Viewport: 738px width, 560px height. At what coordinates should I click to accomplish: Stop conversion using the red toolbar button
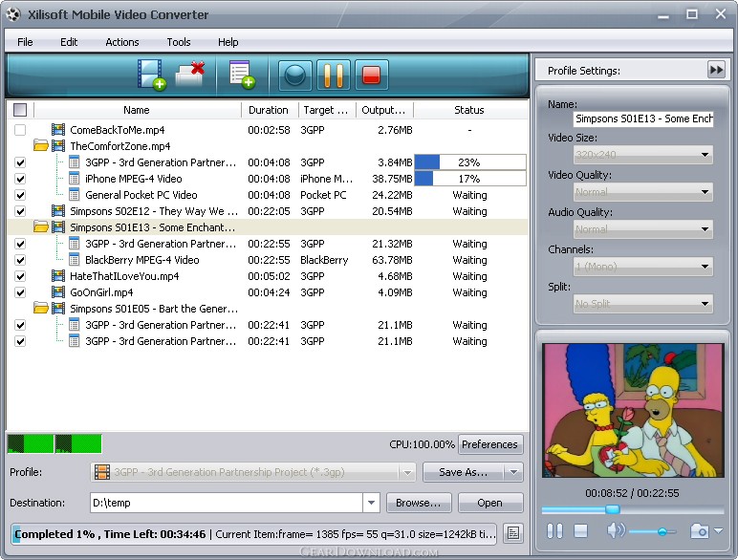[371, 75]
